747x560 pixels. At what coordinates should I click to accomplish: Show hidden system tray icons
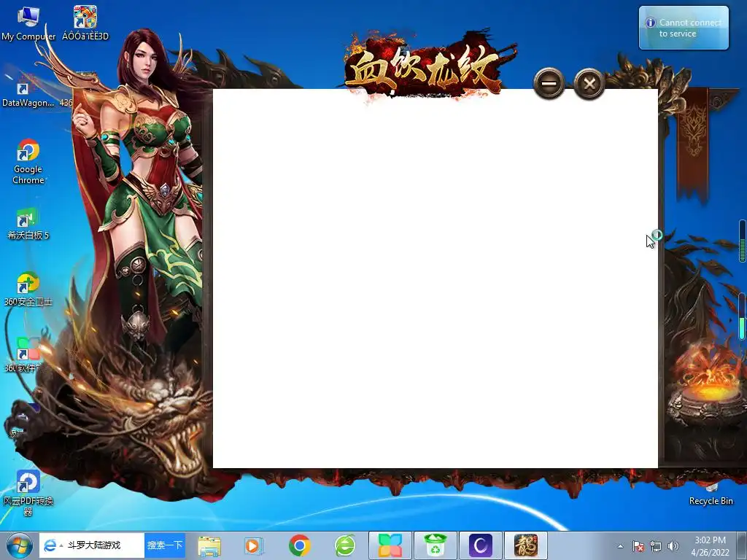point(620,546)
